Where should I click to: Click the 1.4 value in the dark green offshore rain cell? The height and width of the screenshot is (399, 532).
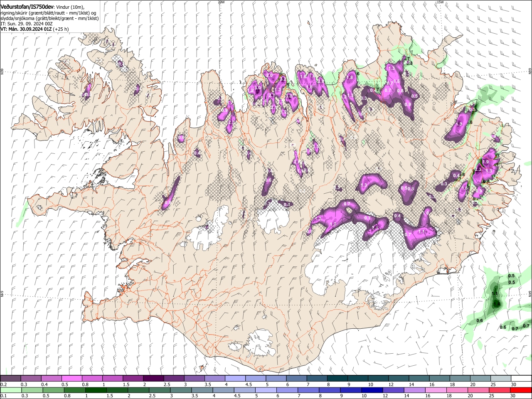click(x=496, y=304)
